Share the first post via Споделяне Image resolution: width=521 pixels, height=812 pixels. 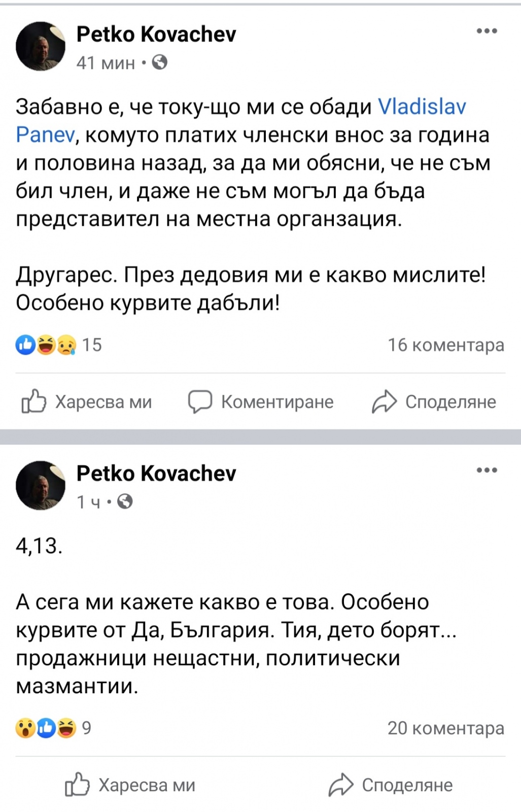coord(434,401)
